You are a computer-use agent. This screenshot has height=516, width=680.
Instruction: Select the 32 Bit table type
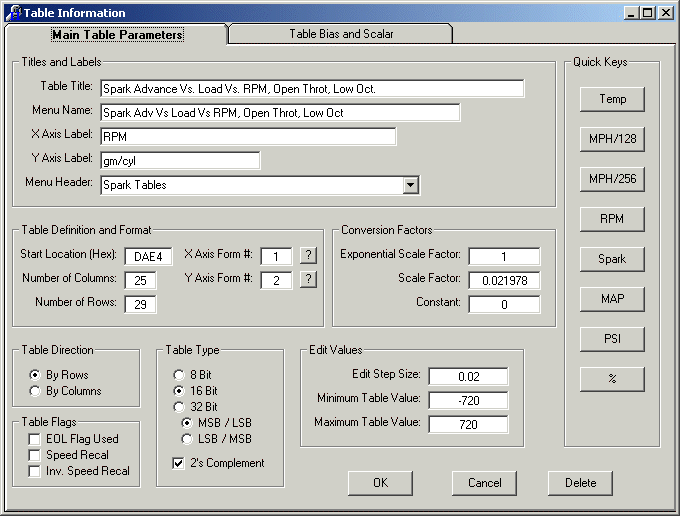coord(179,407)
